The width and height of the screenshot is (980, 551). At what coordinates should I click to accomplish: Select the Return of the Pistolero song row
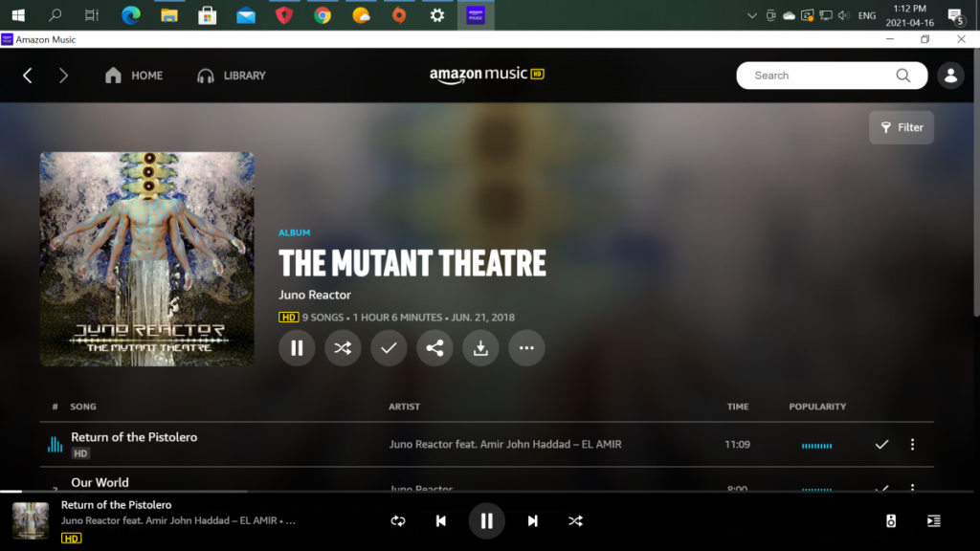487,444
